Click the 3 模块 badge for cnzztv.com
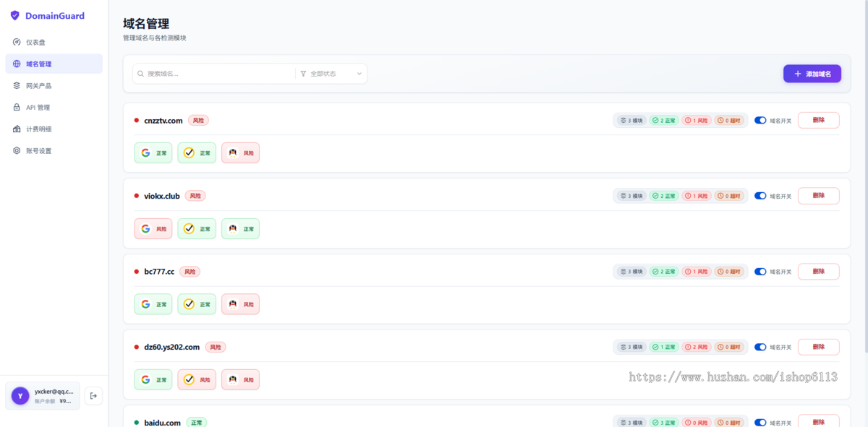Image resolution: width=868 pixels, height=427 pixels. point(631,121)
